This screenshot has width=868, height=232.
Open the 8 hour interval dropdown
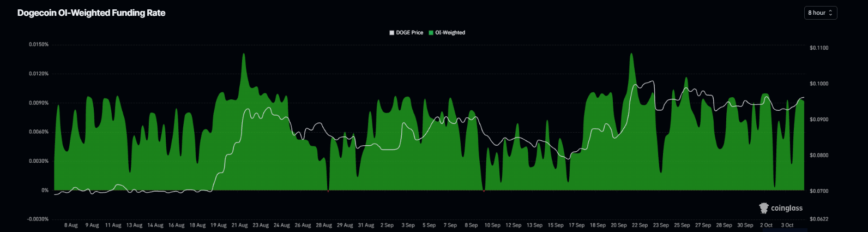(820, 13)
